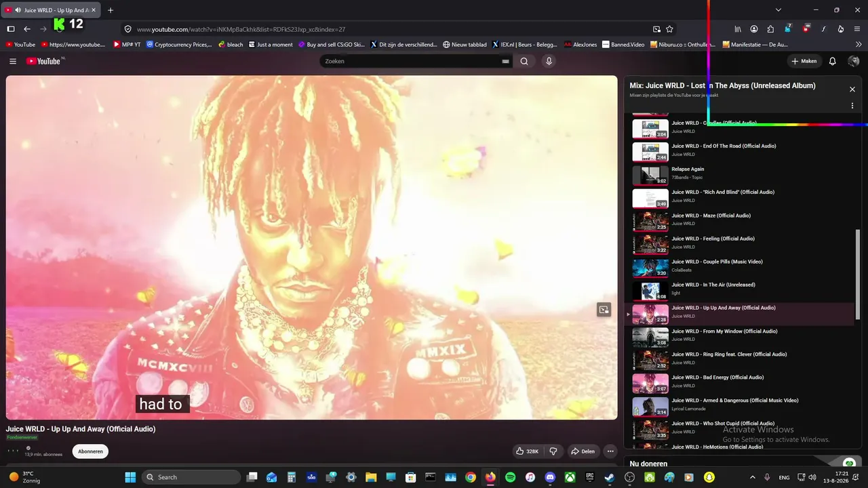List all tabs with the chevron
This screenshot has height=488, width=868.
click(x=778, y=10)
